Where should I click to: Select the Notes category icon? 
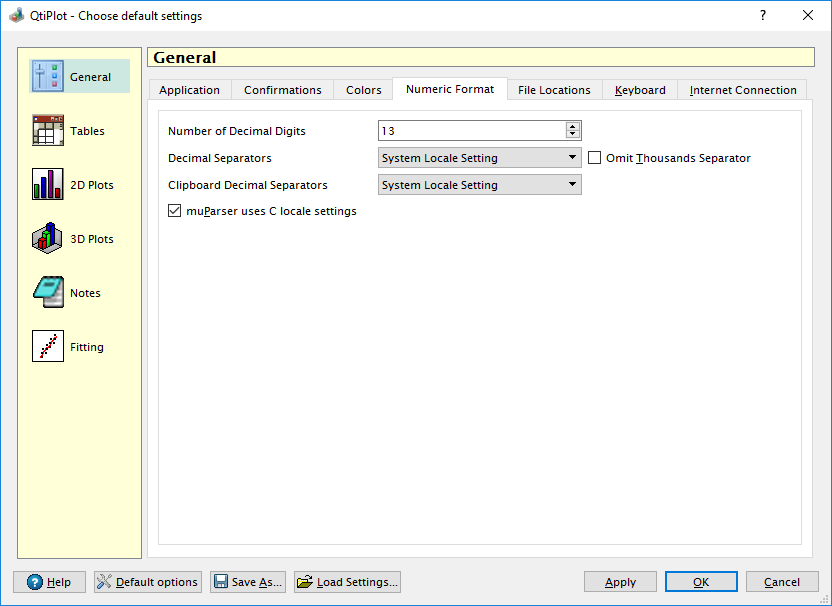(x=48, y=293)
